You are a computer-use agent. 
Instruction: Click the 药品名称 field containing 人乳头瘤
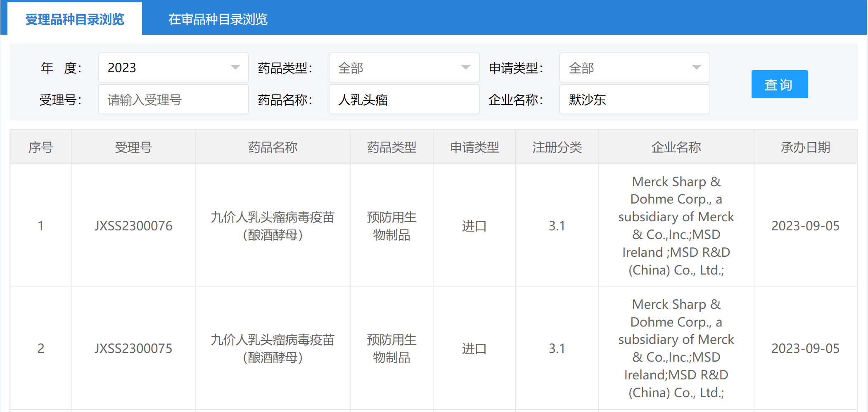tap(403, 99)
